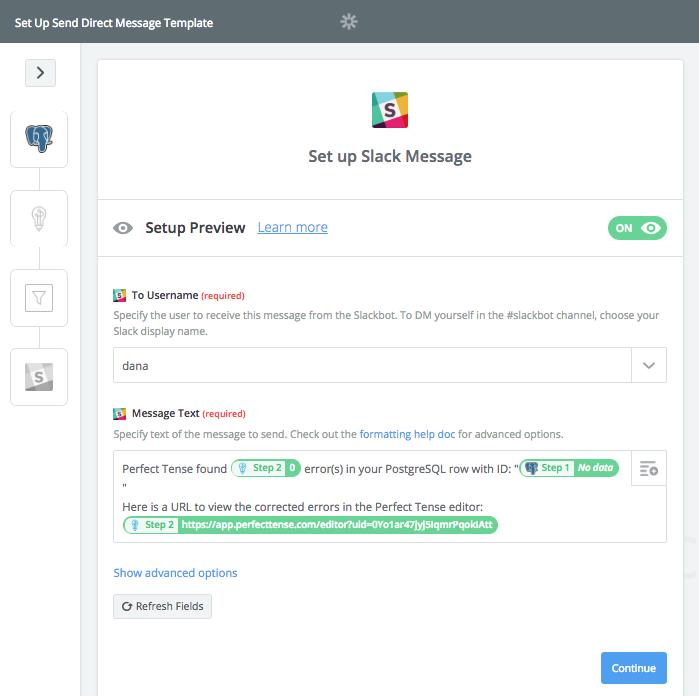
Task: Click the dana username field
Action: (x=372, y=365)
